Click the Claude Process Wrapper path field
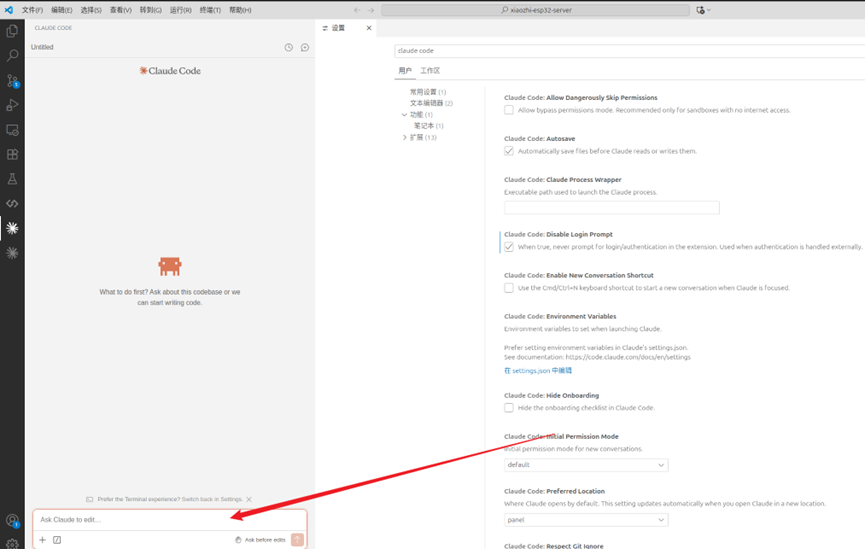 612,207
